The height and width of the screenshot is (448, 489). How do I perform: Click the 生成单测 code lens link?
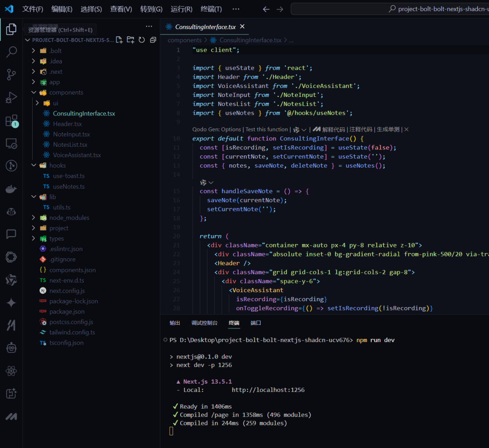388,130
